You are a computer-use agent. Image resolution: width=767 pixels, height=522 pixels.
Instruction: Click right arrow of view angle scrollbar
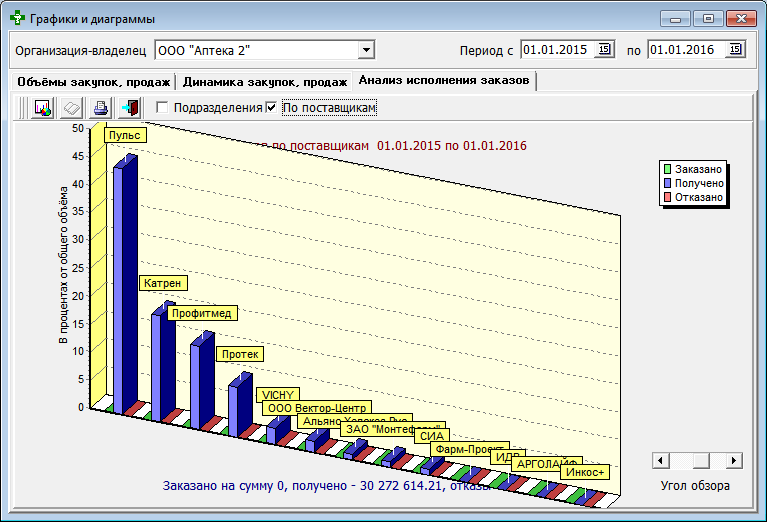point(734,460)
